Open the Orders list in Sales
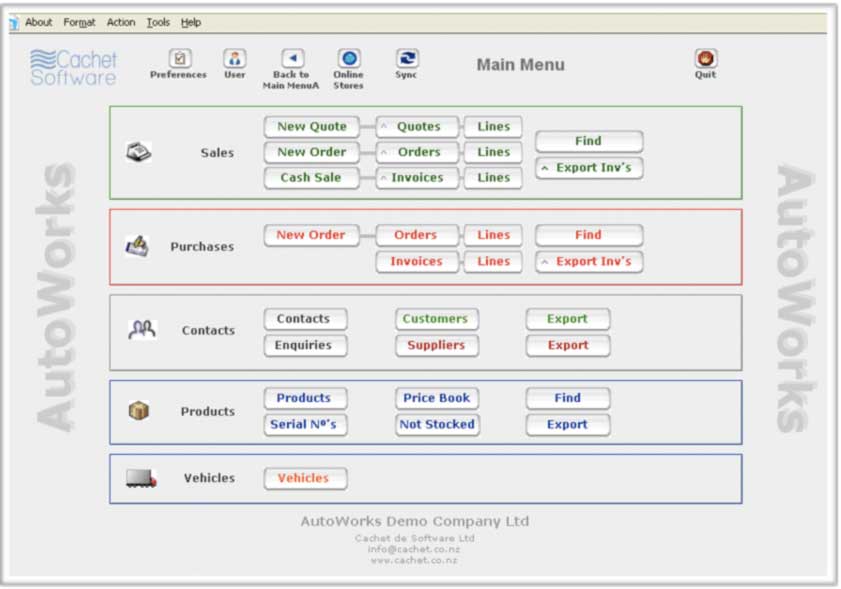 coord(417,152)
